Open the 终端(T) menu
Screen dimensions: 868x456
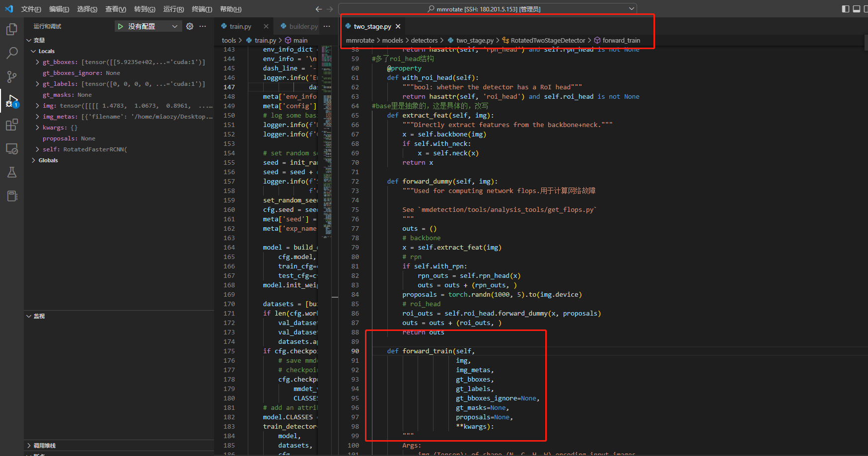[x=202, y=9]
